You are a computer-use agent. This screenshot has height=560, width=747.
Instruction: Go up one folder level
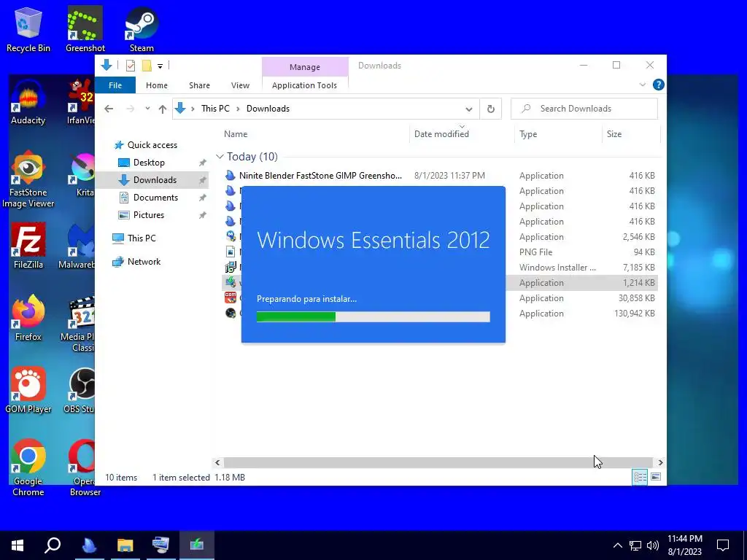point(163,109)
